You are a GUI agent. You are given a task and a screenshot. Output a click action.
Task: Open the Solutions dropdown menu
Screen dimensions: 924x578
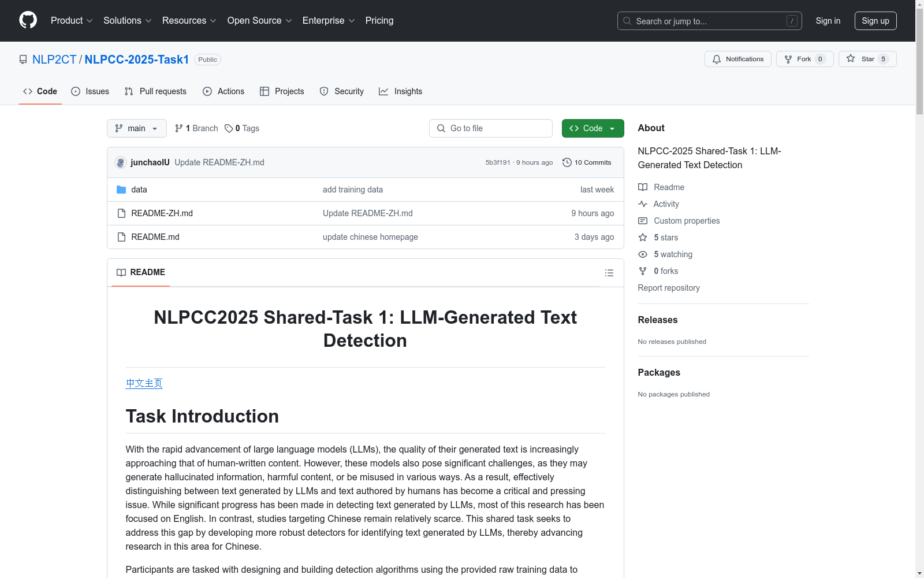[x=127, y=21]
